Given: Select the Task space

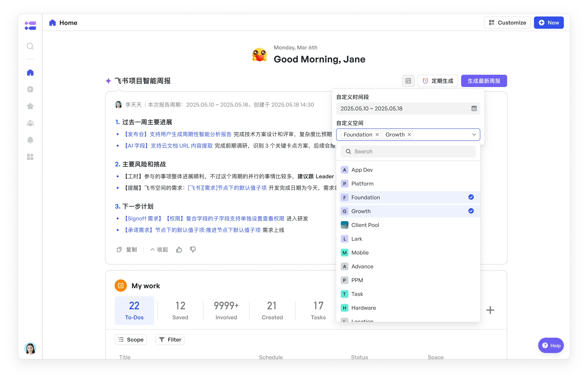Looking at the screenshot, I should [410, 294].
